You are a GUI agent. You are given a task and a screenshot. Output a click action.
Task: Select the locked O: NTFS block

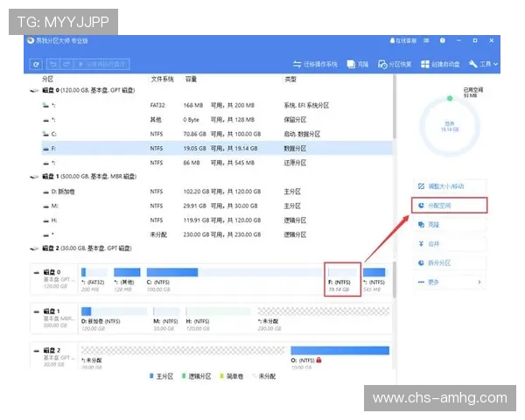tap(339, 357)
